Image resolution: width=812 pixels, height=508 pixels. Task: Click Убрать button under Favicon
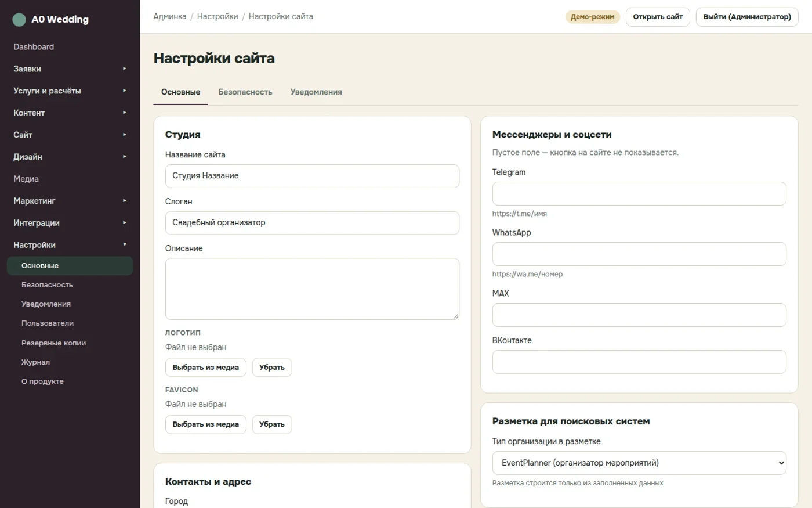point(272,424)
